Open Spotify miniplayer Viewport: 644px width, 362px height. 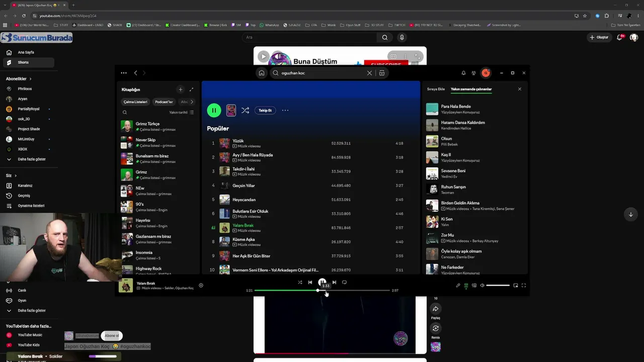516,286
